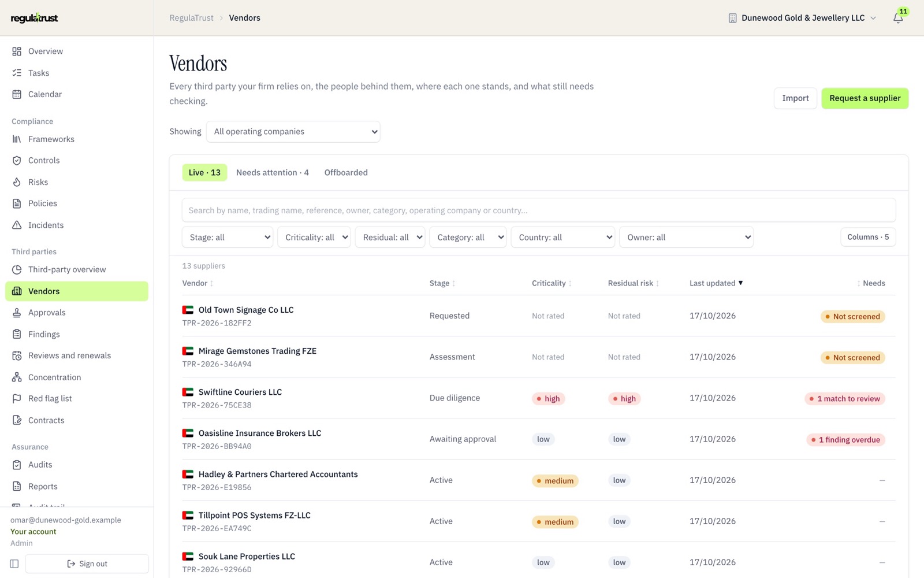Screen dimensions: 924x578
Task: Click the Risks flame icon
Action: pos(17,182)
